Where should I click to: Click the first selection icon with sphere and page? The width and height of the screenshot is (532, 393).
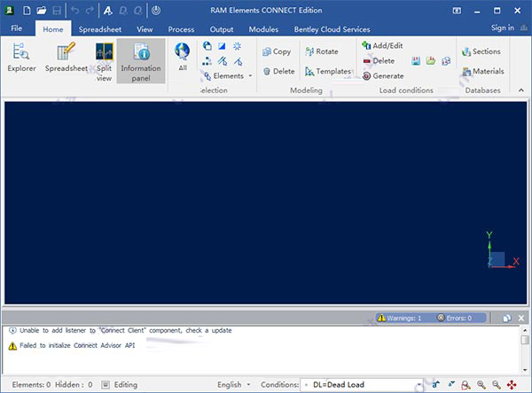coord(207,46)
